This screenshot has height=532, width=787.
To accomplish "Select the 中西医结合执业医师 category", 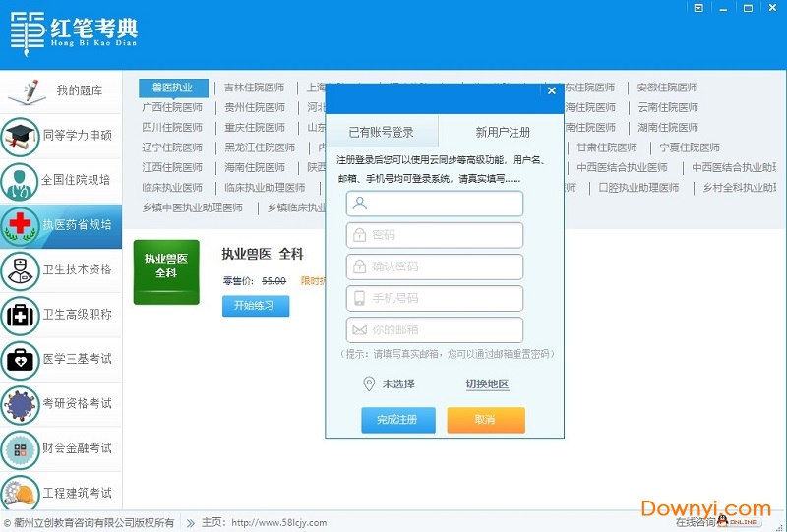I will 622,167.
